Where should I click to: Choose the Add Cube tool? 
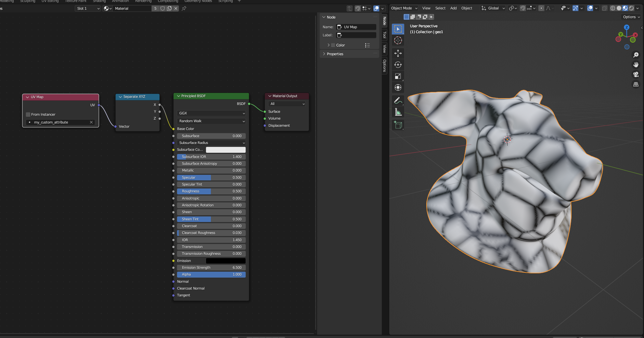[398, 125]
